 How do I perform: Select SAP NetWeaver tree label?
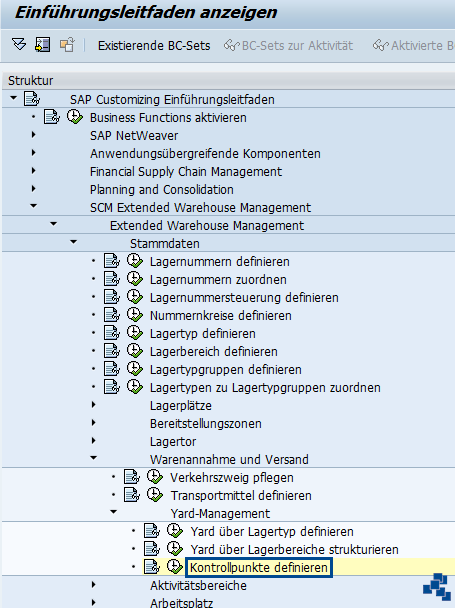point(134,136)
